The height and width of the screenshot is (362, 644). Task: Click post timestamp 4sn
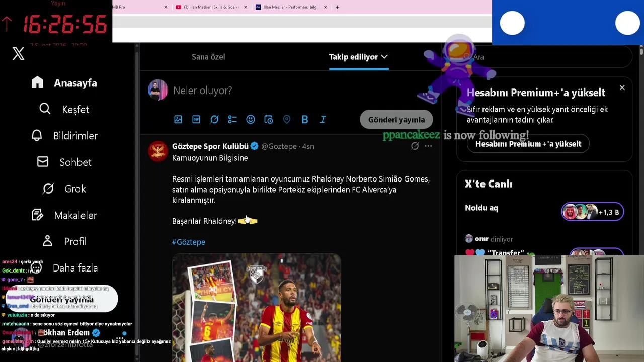coord(308,146)
